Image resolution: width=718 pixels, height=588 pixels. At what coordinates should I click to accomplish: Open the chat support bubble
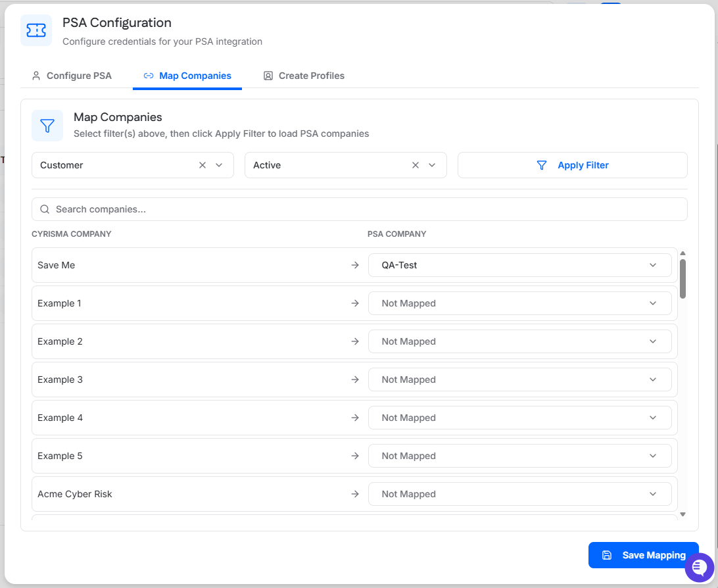pyautogui.click(x=699, y=567)
